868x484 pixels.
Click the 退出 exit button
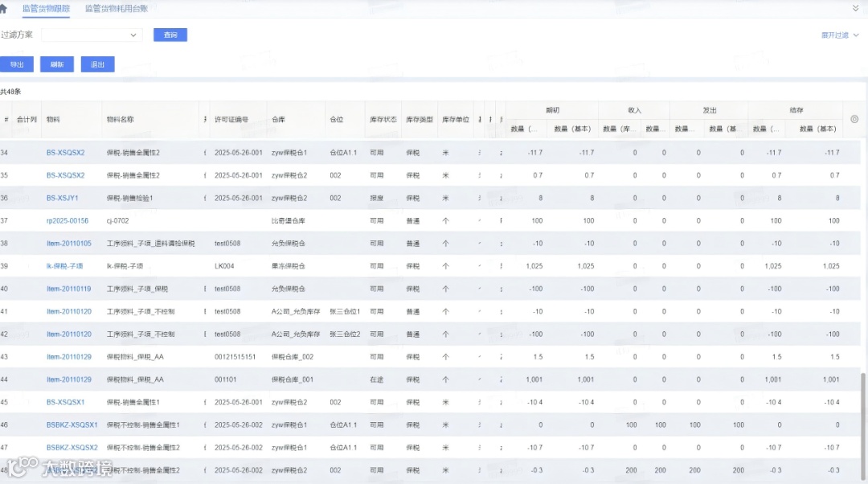(x=97, y=64)
